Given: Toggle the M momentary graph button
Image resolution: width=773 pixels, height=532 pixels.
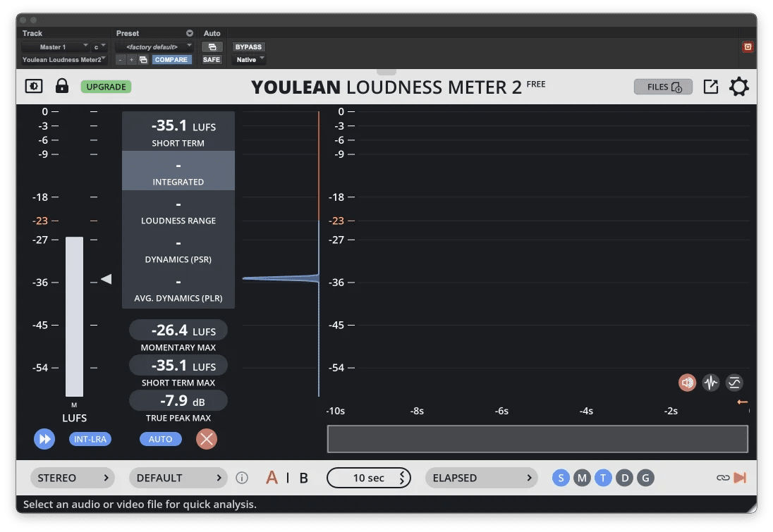Looking at the screenshot, I should (582, 478).
